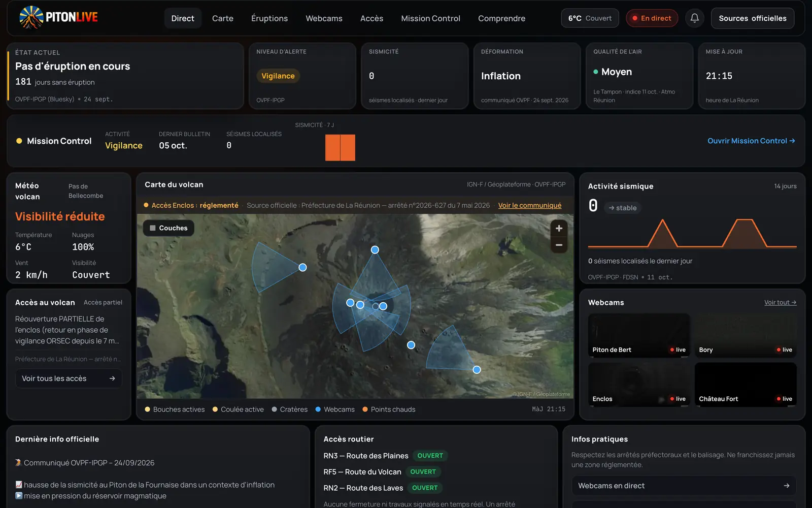Open the Piton de Bert webcam thumbnail
The height and width of the screenshot is (508, 812).
pos(639,335)
